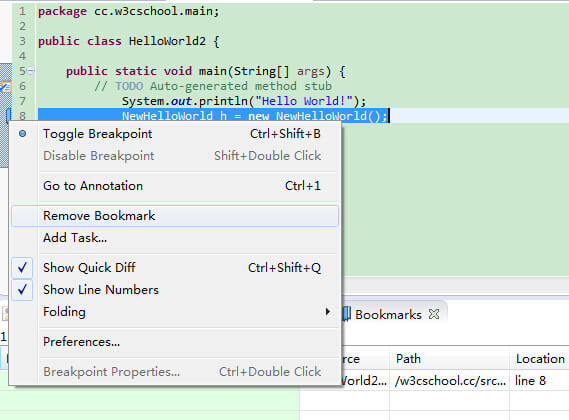Expand the Folding submenu

[175, 312]
